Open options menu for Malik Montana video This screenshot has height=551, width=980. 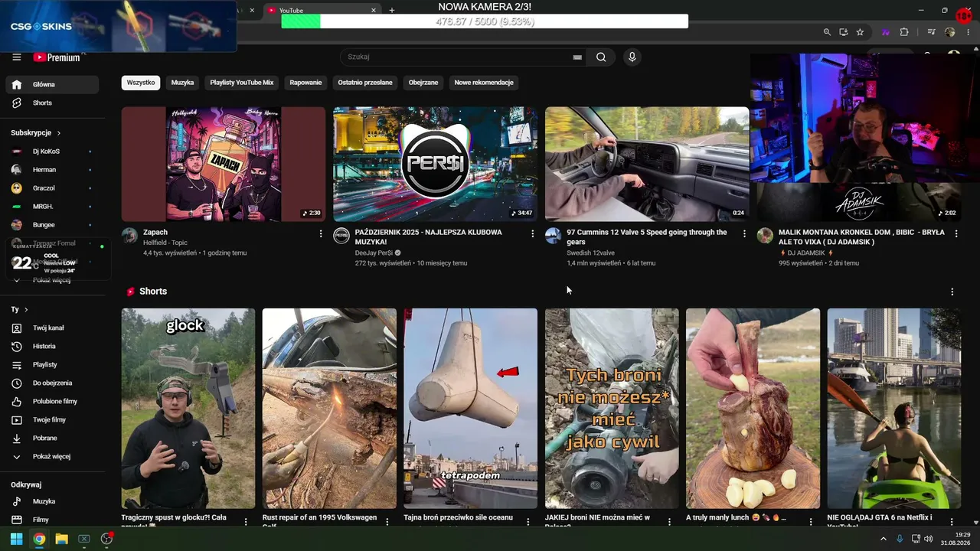[956, 233]
